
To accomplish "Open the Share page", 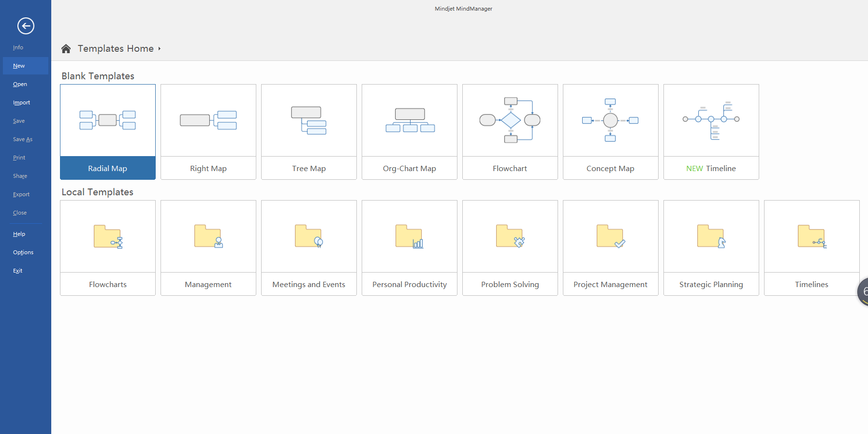I will pyautogui.click(x=20, y=176).
